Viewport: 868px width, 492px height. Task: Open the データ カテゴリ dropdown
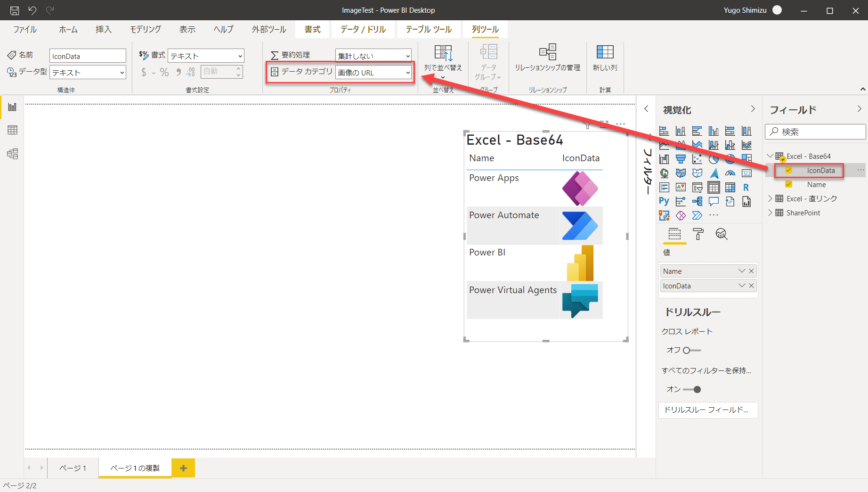pos(373,73)
